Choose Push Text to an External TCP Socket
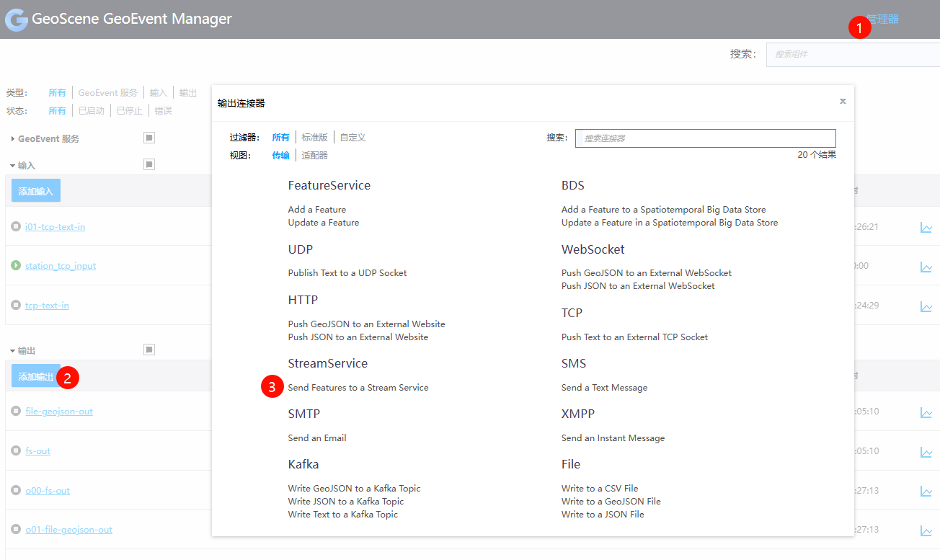This screenshot has height=560, width=940. tap(635, 337)
